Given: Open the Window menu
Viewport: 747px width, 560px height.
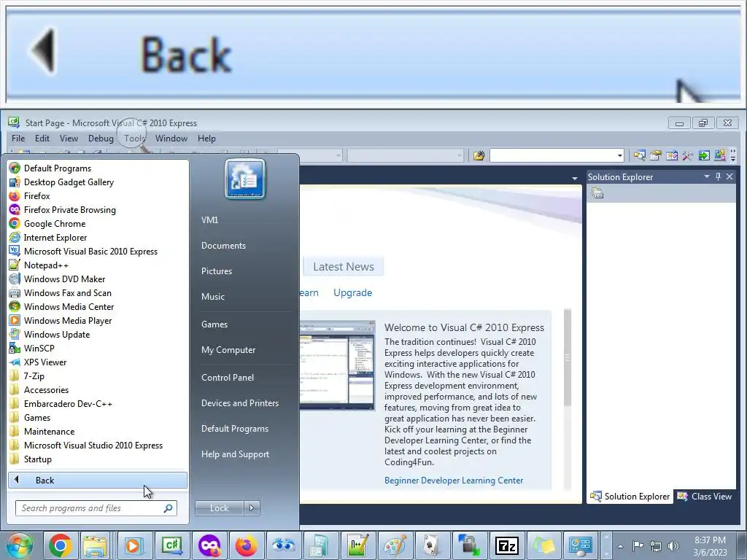Looking at the screenshot, I should click(171, 138).
